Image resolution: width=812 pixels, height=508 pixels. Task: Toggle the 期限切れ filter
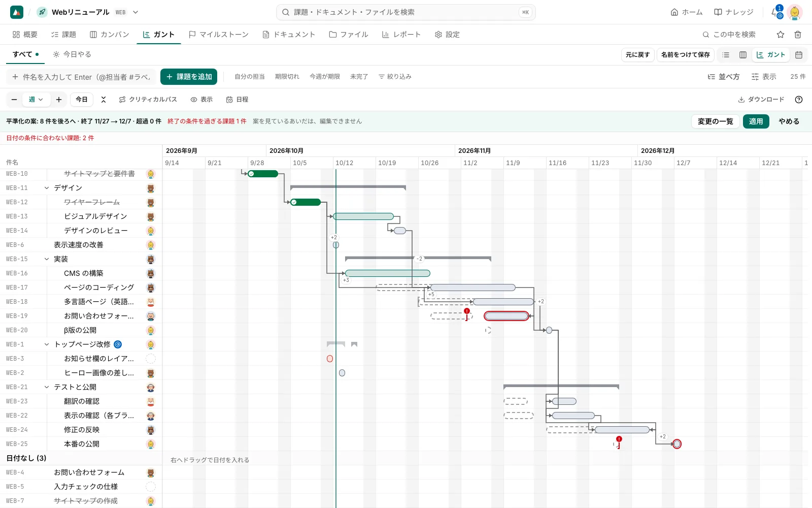tap(287, 77)
